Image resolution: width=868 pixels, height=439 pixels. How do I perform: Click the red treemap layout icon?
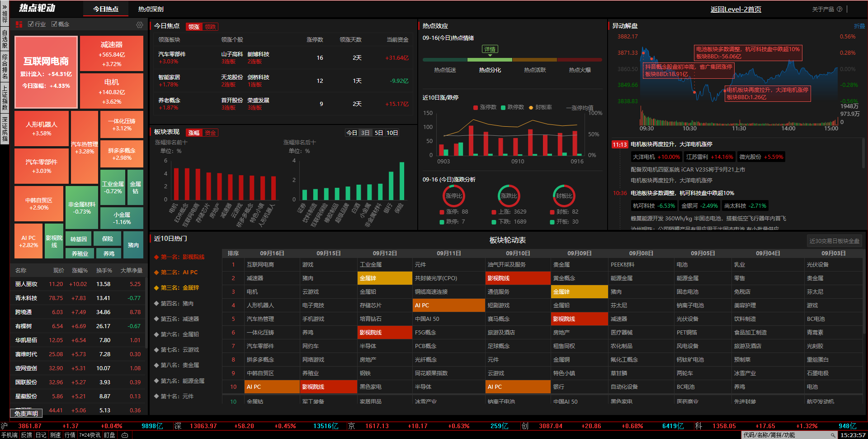click(x=19, y=24)
